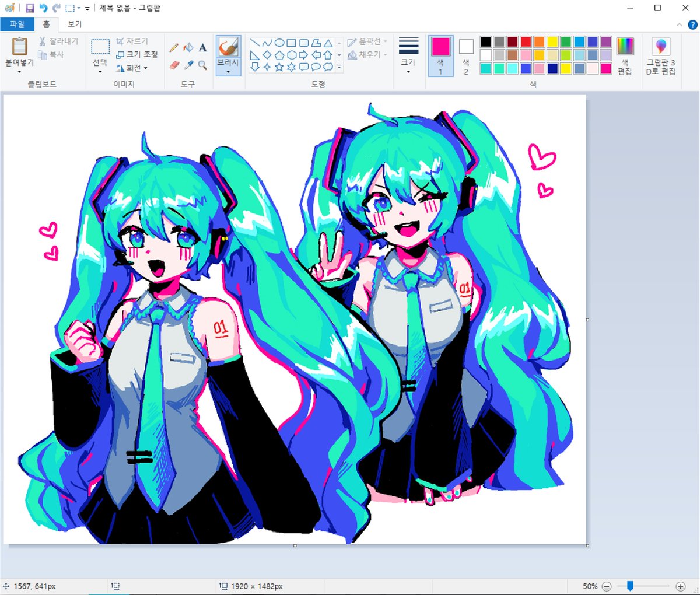Click the zoom slider handle
The image size is (700, 595).
630,586
